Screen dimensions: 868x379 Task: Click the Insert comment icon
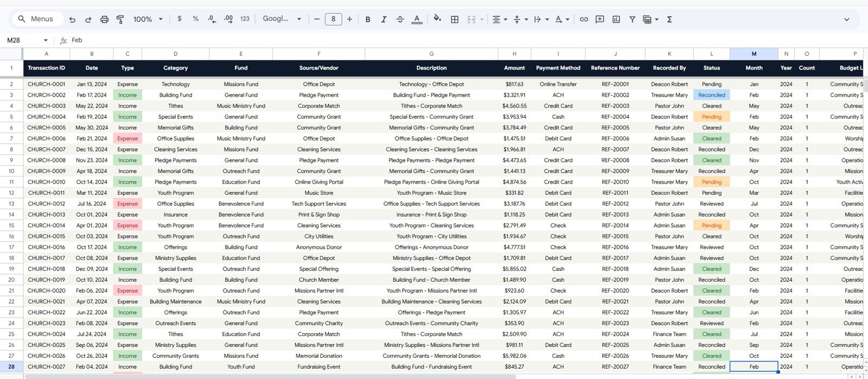(x=600, y=19)
